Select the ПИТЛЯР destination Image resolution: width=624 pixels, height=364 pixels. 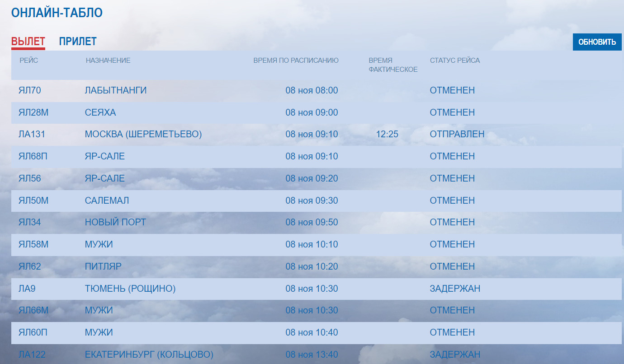click(x=103, y=266)
